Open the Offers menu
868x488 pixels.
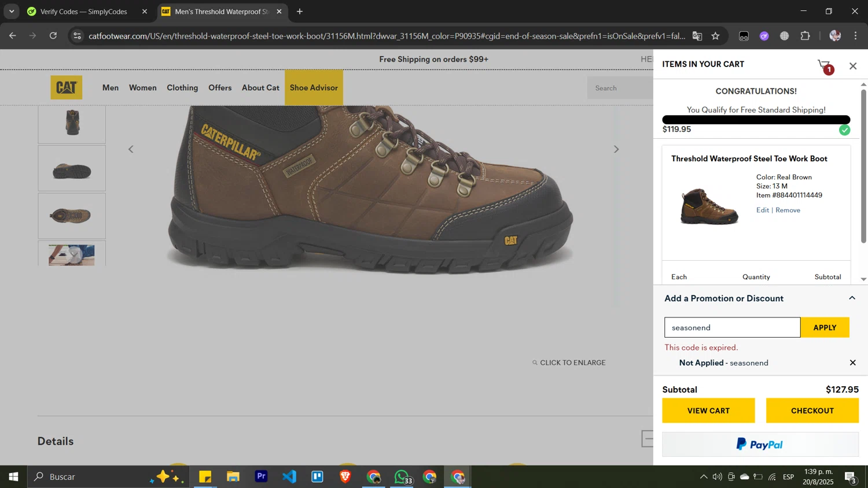(220, 88)
